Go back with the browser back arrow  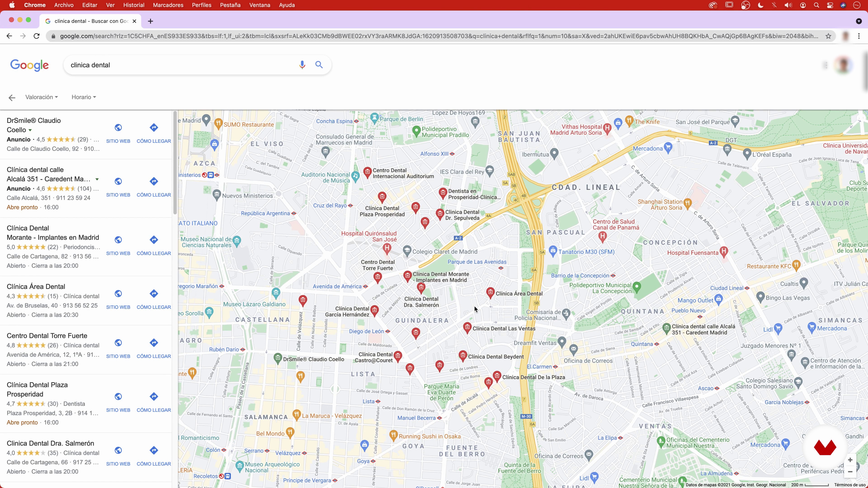pyautogui.click(x=9, y=36)
